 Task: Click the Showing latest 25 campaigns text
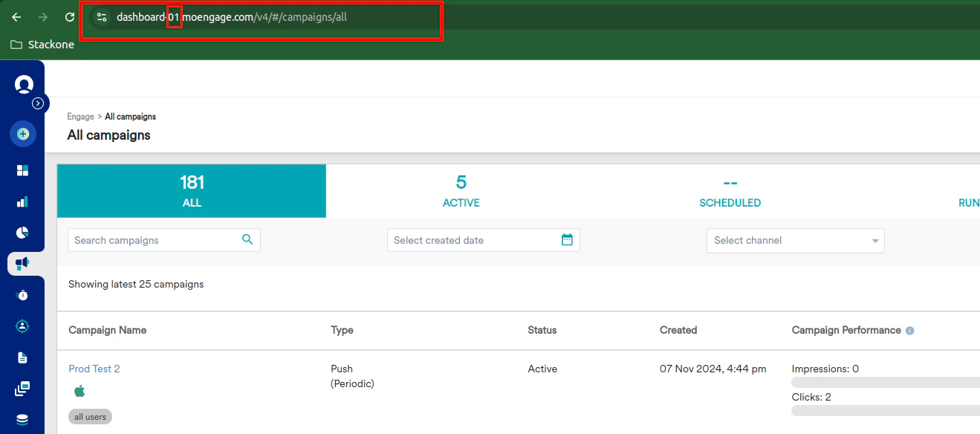point(136,284)
